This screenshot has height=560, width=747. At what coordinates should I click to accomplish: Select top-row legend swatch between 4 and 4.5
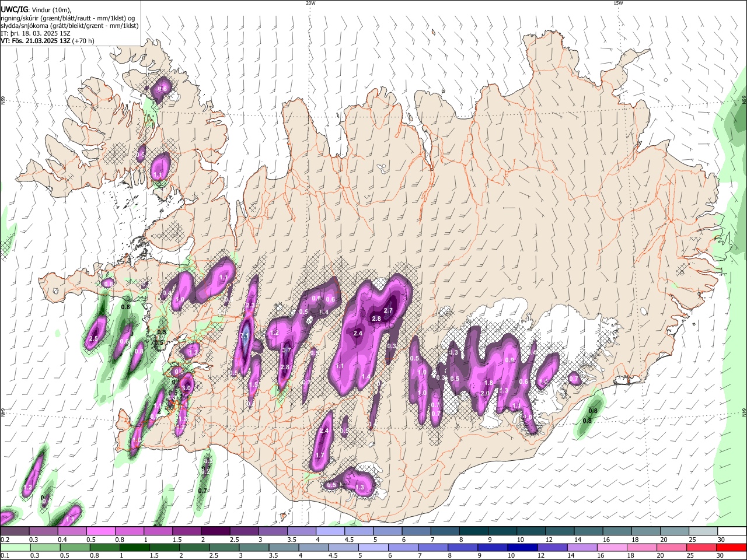330,531
